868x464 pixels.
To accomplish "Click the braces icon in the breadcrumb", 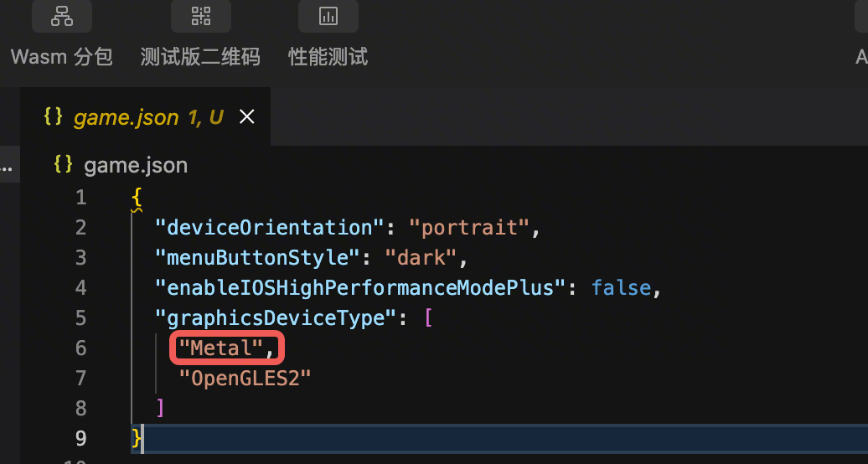I will pyautogui.click(x=63, y=165).
